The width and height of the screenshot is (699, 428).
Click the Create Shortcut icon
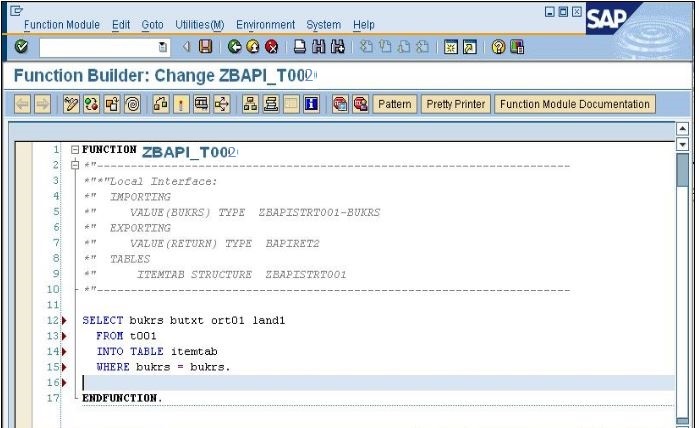tap(470, 47)
